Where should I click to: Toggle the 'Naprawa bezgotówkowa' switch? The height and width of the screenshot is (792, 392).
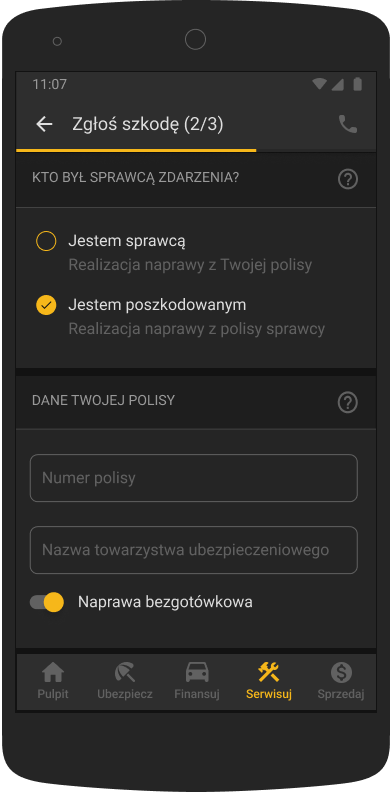click(47, 602)
